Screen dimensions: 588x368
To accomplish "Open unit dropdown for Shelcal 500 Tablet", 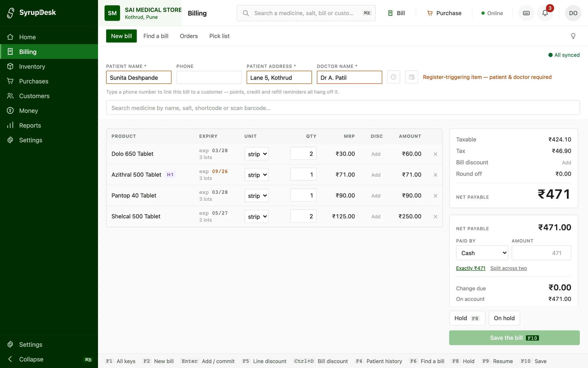I will click(x=257, y=216).
